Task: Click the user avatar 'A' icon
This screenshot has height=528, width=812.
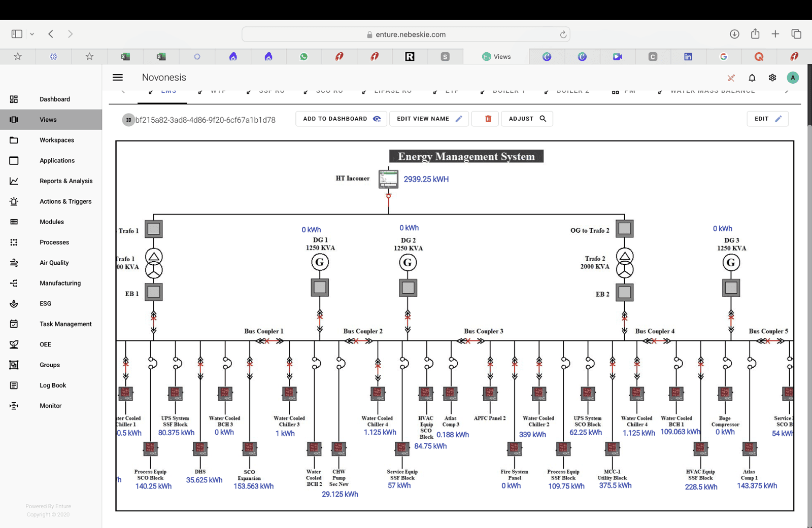Action: pyautogui.click(x=792, y=78)
